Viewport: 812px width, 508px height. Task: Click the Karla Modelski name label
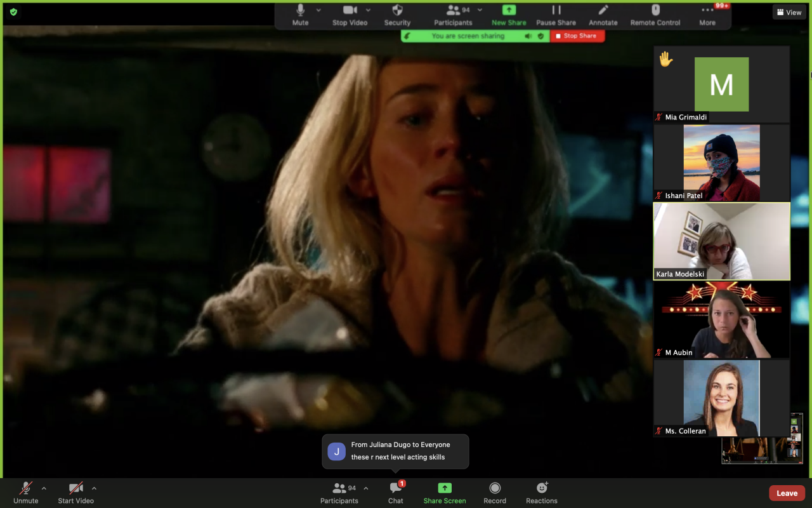pyautogui.click(x=681, y=274)
